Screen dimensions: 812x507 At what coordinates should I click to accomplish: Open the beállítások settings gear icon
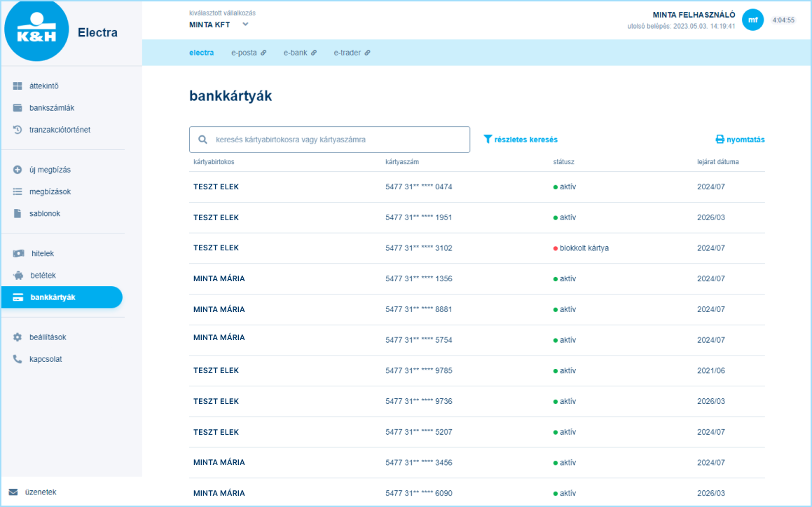point(16,337)
